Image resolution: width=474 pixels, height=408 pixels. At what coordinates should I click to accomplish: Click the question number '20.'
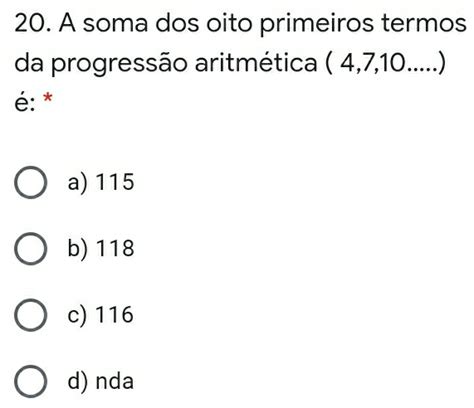tap(33, 24)
